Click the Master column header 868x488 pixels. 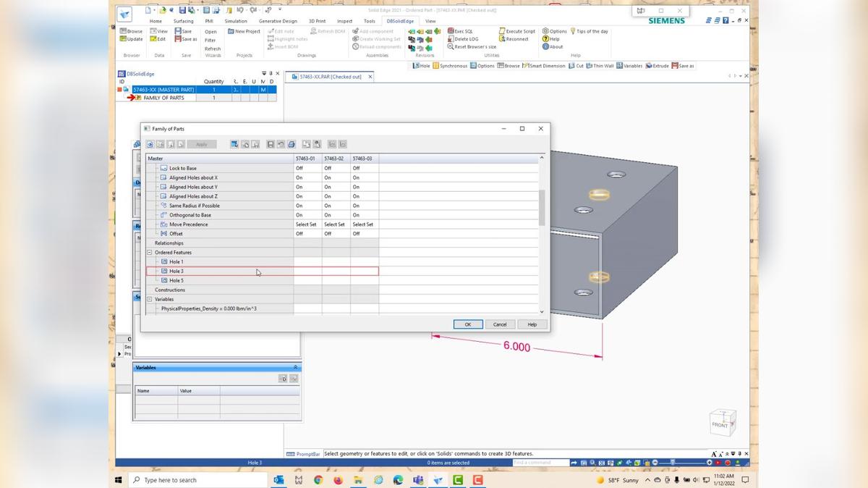[x=220, y=158]
